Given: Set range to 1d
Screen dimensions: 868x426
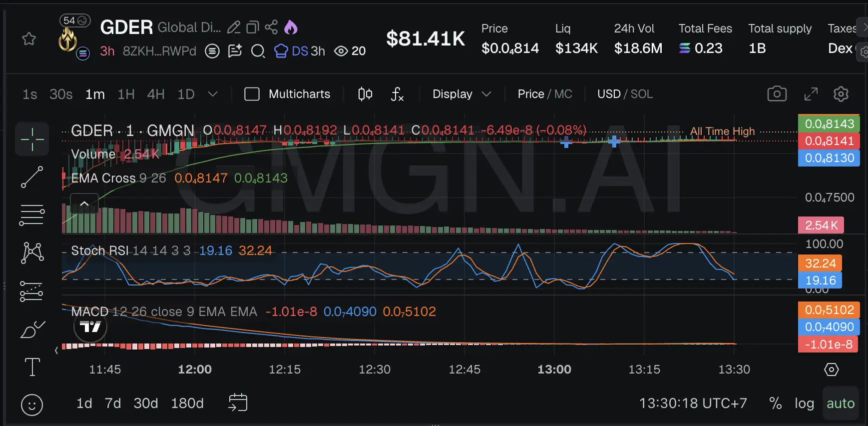Looking at the screenshot, I should 84,403.
